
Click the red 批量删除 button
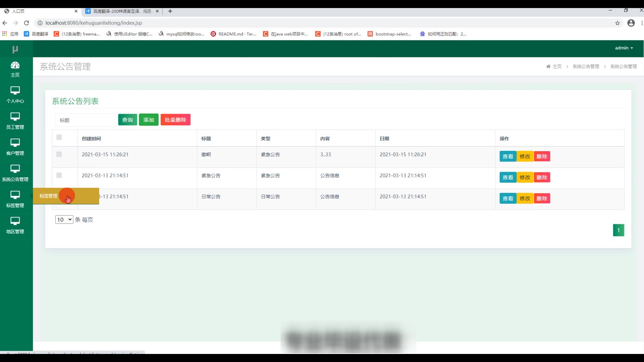[175, 120]
